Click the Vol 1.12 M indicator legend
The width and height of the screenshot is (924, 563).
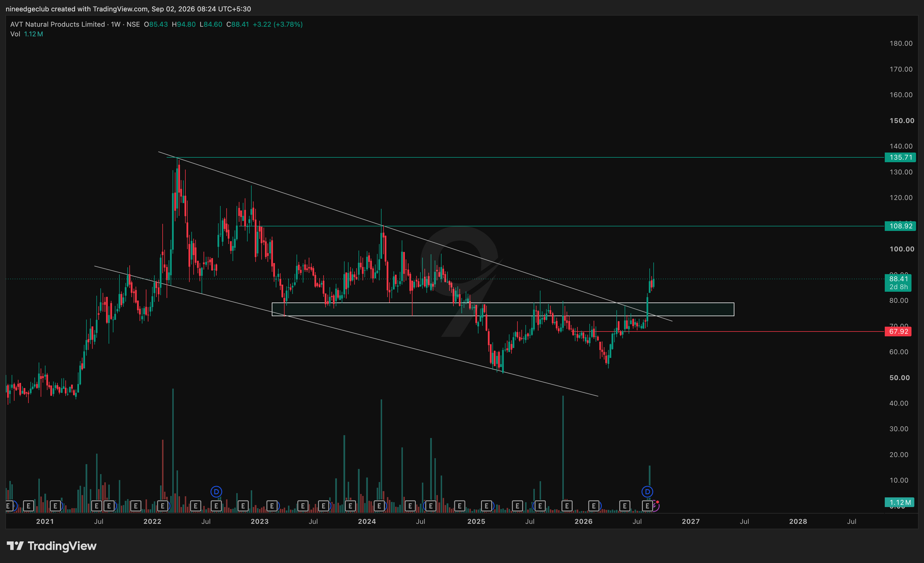(x=27, y=34)
